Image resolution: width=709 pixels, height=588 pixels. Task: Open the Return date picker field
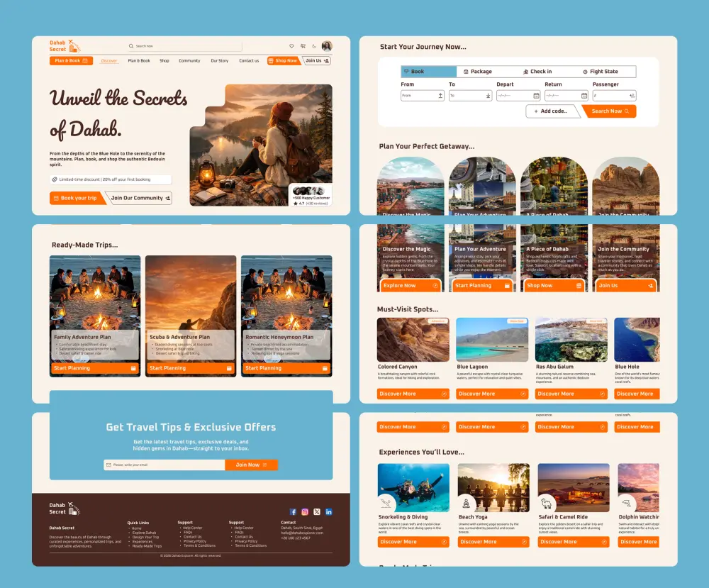566,96
